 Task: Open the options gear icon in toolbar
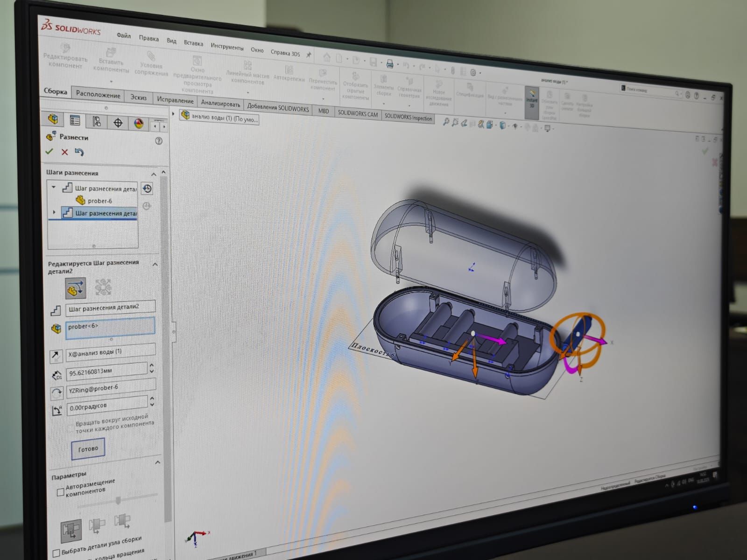(x=473, y=72)
